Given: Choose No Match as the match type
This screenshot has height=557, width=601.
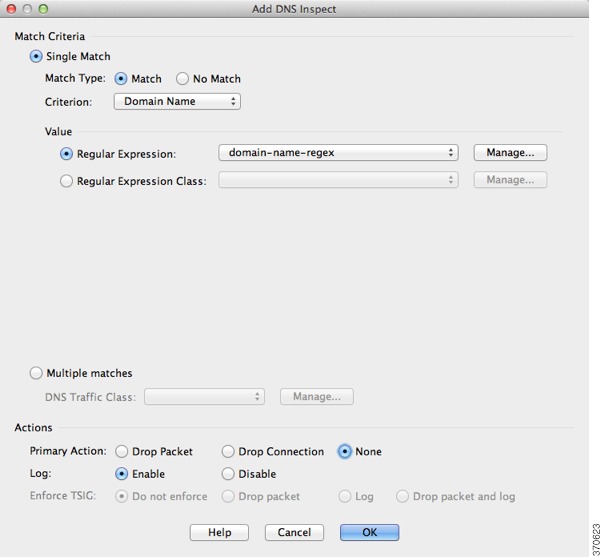Looking at the screenshot, I should (182, 79).
